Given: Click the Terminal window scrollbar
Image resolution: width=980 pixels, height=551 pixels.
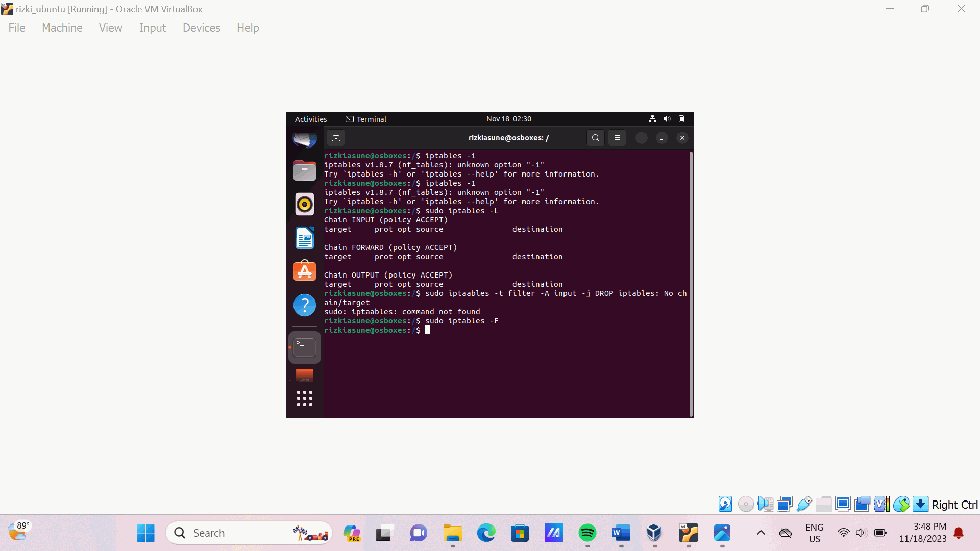Looking at the screenshot, I should tap(691, 284).
